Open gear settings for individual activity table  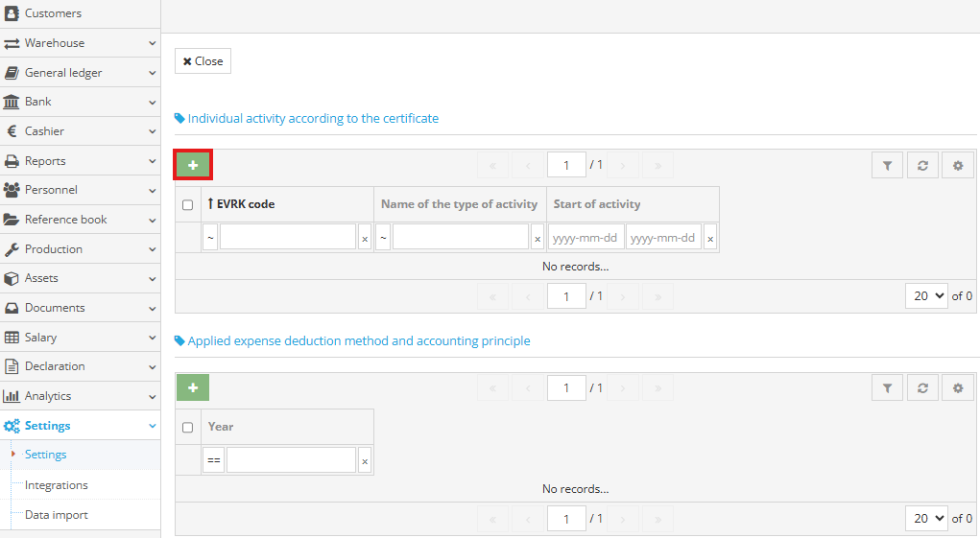957,165
